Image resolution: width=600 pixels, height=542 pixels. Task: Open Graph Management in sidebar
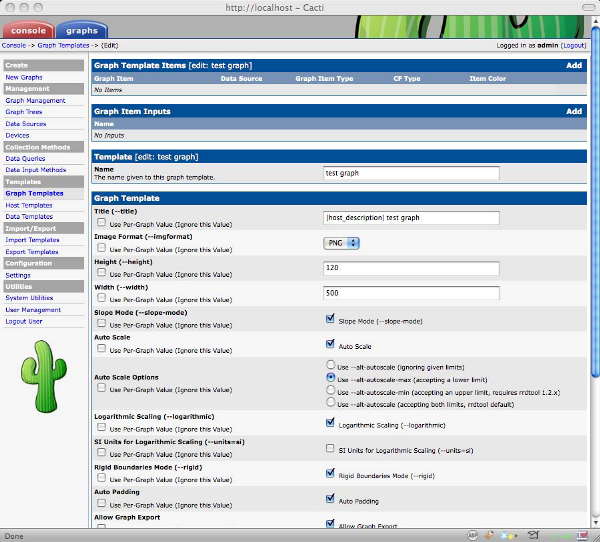[x=35, y=100]
